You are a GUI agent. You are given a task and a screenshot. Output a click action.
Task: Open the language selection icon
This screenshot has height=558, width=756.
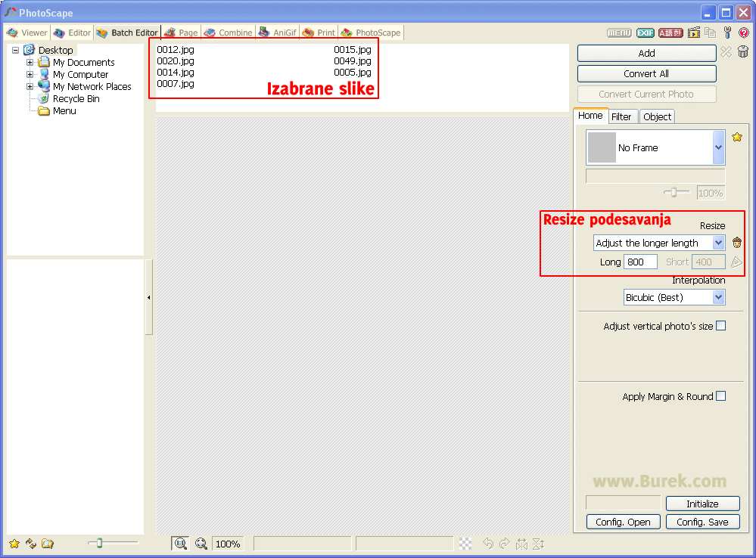tap(670, 33)
